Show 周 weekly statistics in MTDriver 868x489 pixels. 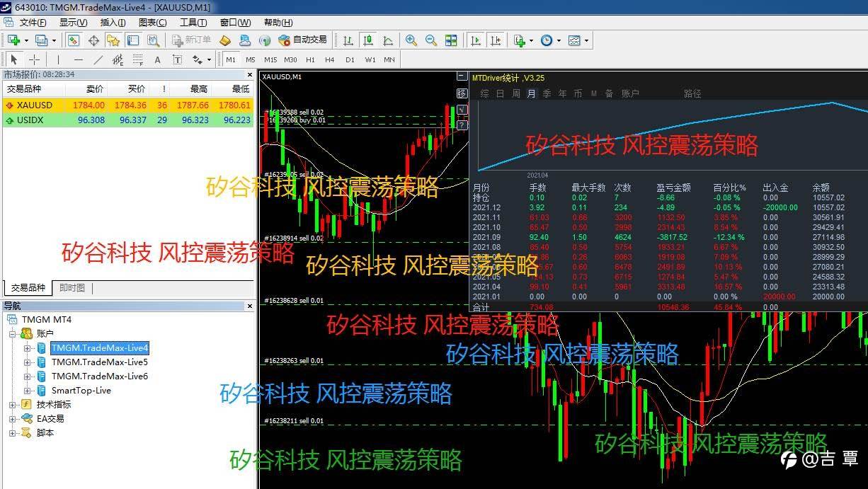click(x=516, y=93)
